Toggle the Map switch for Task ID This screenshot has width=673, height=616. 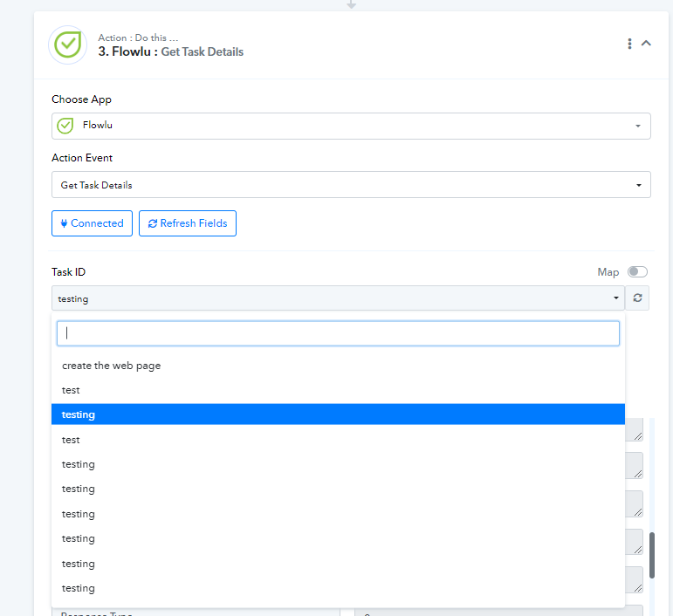pyautogui.click(x=637, y=272)
